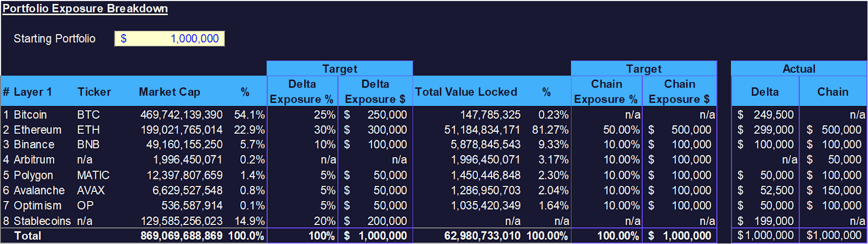
Task: Click the Layer 1 column header
Action: pyautogui.click(x=33, y=92)
